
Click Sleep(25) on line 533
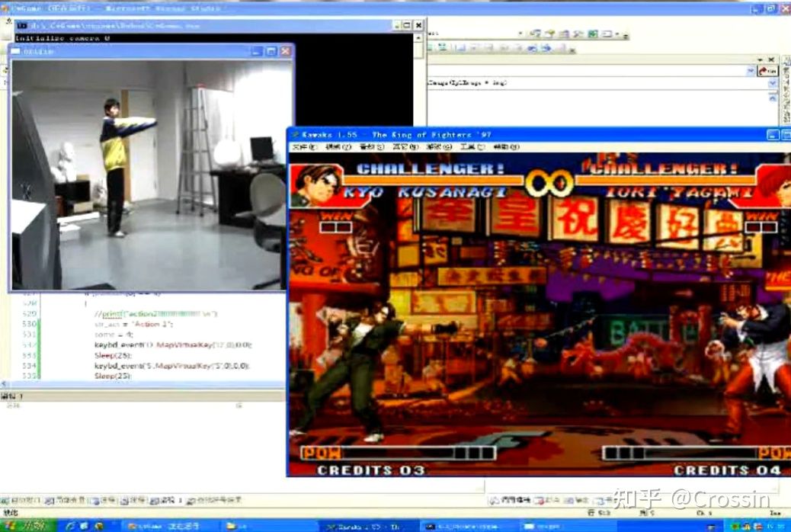tap(113, 355)
